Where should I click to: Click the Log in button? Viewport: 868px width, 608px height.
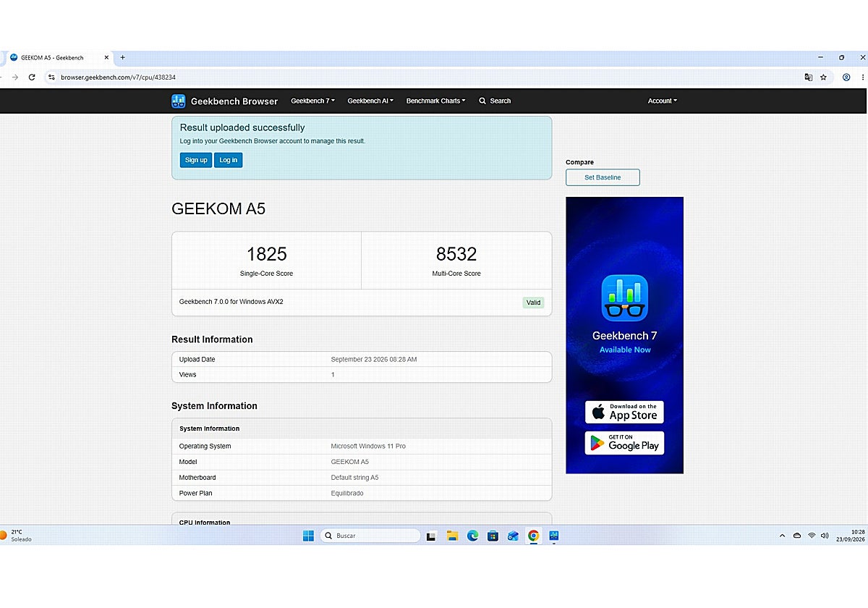[x=229, y=160]
